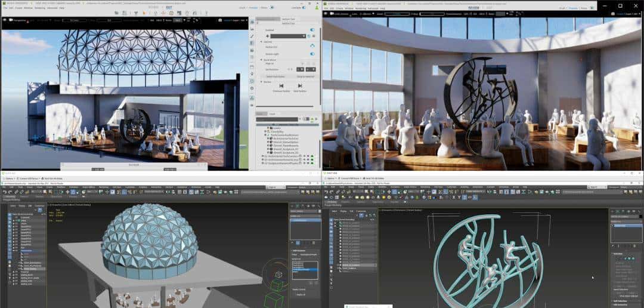Click the plus icon under the Enabled switch
The width and height of the screenshot is (644, 308).
tap(268, 36)
